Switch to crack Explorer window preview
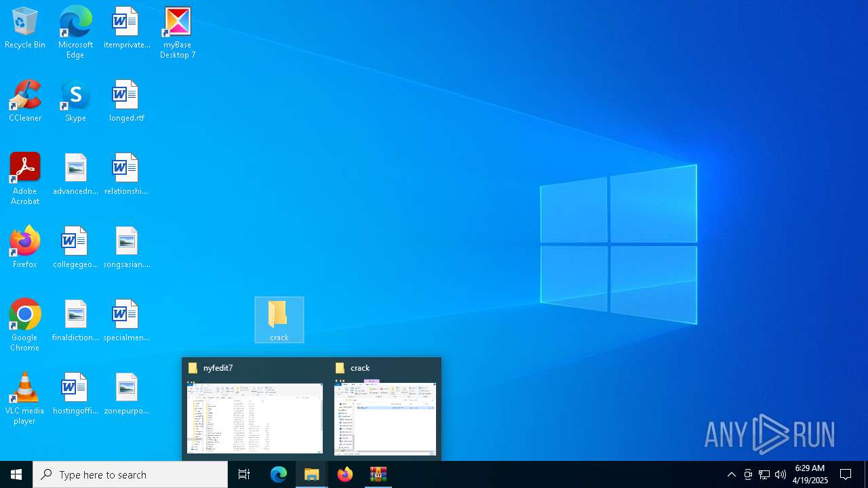The width and height of the screenshot is (868, 488). (x=385, y=418)
